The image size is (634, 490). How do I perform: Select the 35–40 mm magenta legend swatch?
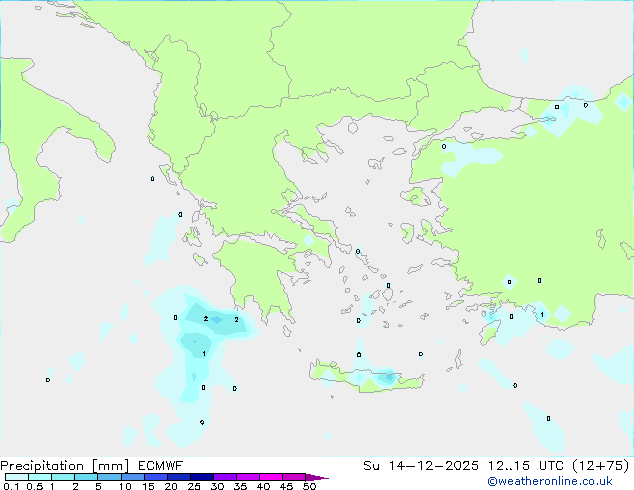(248, 477)
